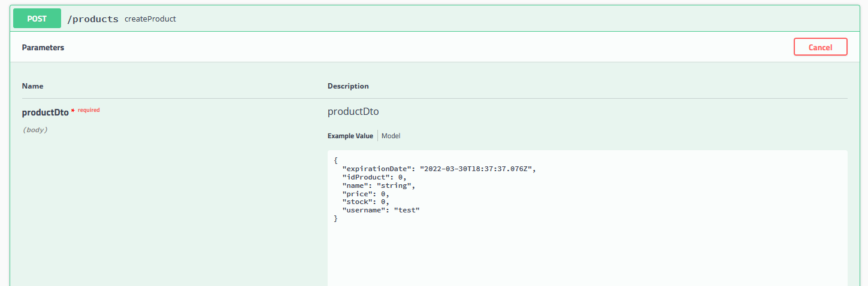The width and height of the screenshot is (868, 286).
Task: Collapse the /products operation via its path
Action: pyautogui.click(x=93, y=19)
